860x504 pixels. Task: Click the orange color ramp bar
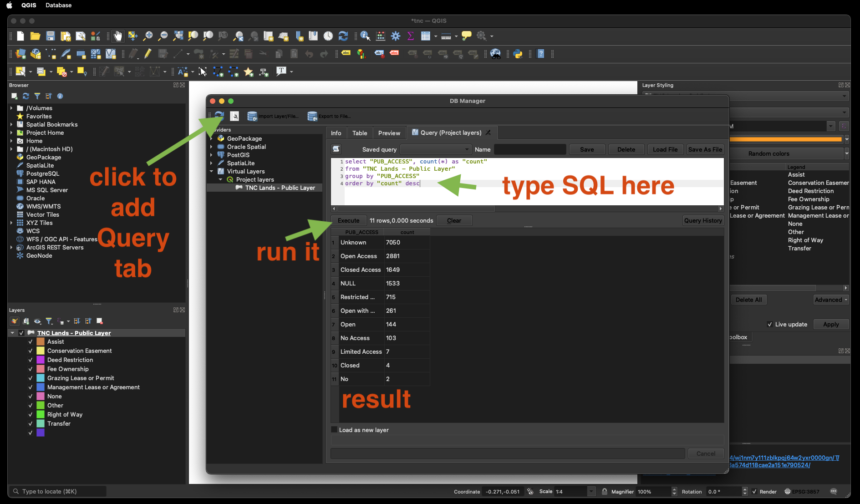pos(785,139)
